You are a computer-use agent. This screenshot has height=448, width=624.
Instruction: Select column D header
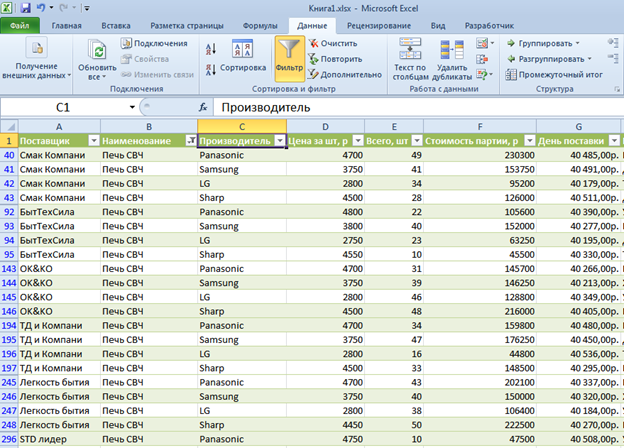coord(325,126)
